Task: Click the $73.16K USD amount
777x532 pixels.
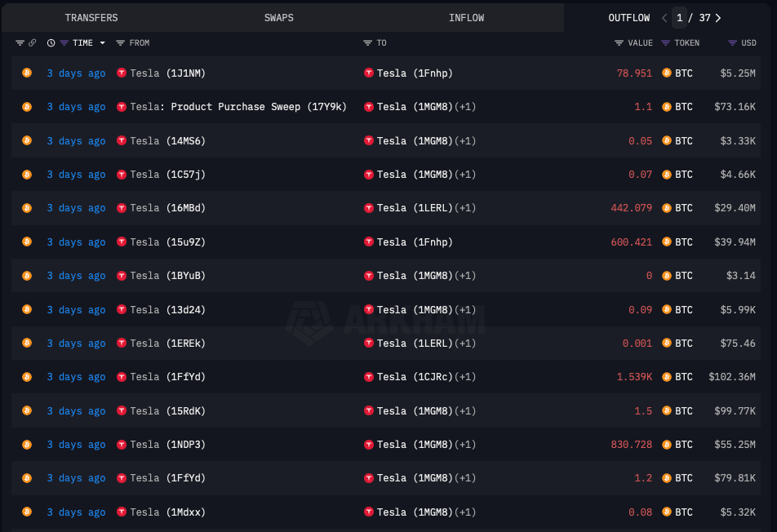Action: [735, 107]
